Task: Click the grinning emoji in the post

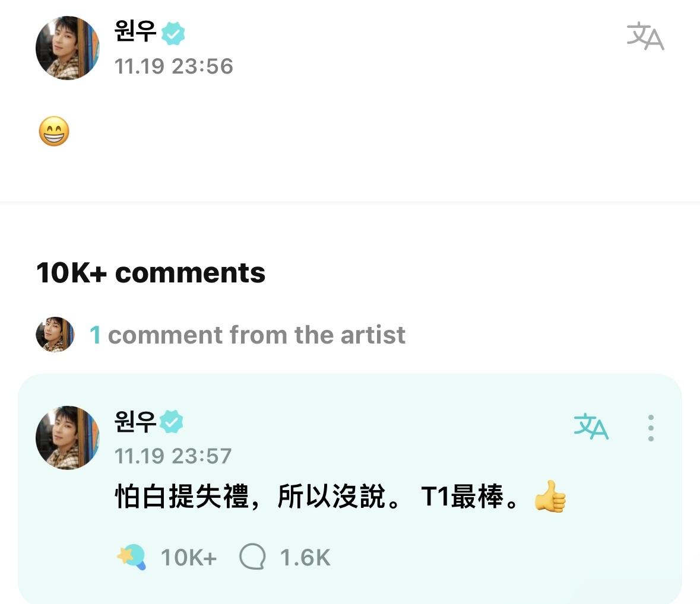Action: (x=54, y=132)
